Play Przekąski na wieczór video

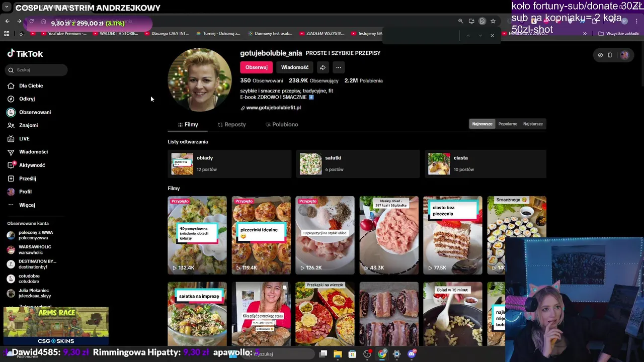click(x=325, y=314)
